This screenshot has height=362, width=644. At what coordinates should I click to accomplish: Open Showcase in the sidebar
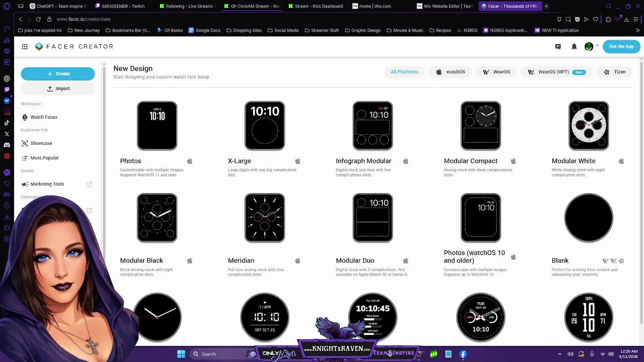41,143
